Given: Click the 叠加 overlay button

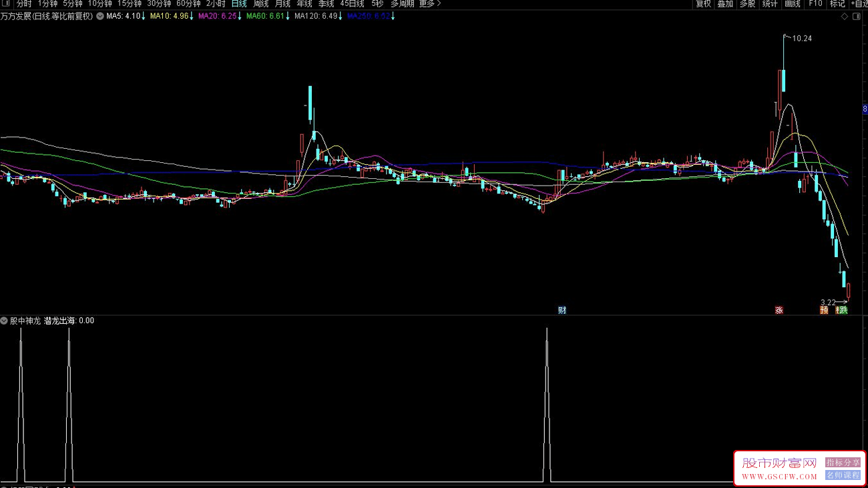Looking at the screenshot, I should coord(725,4).
